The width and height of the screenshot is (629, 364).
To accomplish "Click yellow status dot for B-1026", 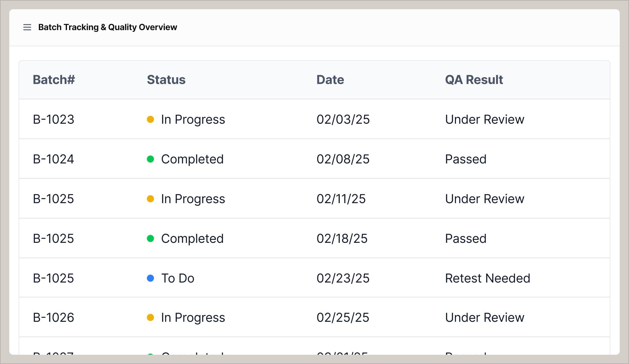I will [x=150, y=318].
